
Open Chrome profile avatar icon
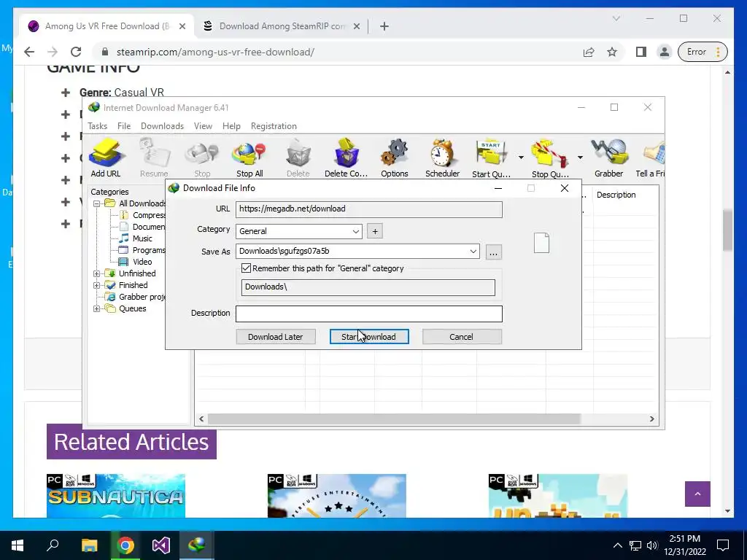(x=664, y=52)
